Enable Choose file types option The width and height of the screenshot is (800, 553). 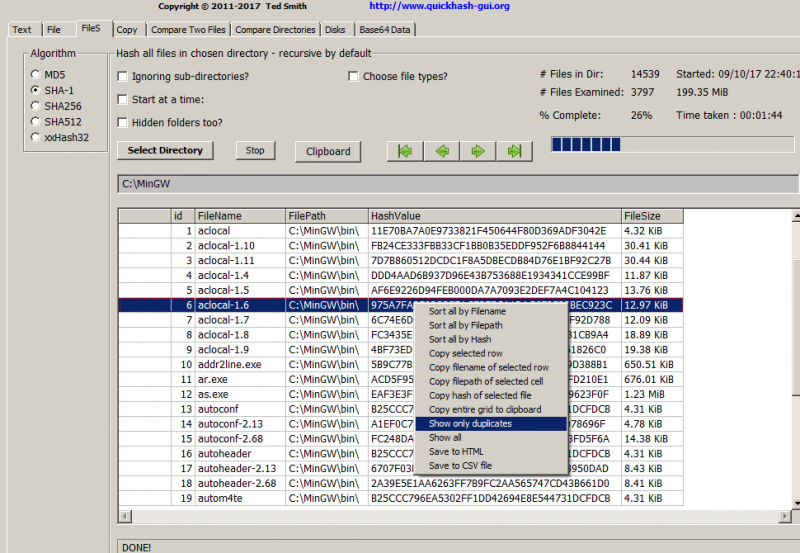[353, 77]
